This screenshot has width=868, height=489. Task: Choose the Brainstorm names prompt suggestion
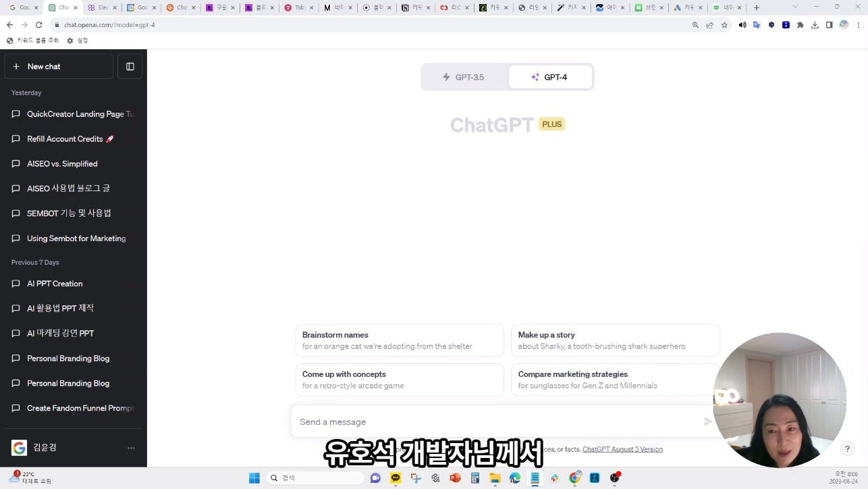coord(400,340)
